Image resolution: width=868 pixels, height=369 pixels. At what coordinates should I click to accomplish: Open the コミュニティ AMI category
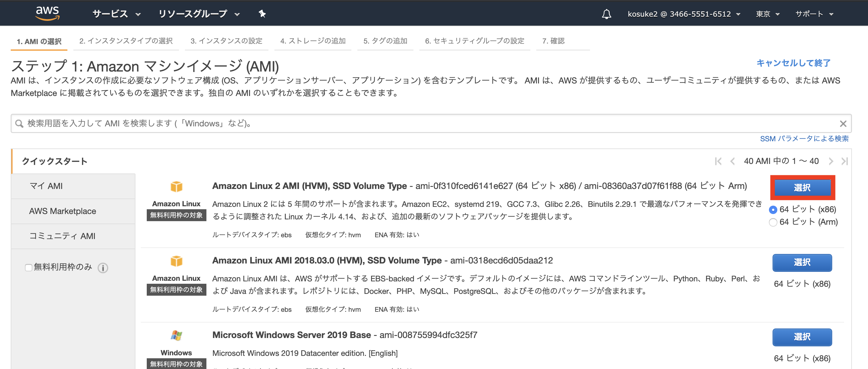click(73, 236)
